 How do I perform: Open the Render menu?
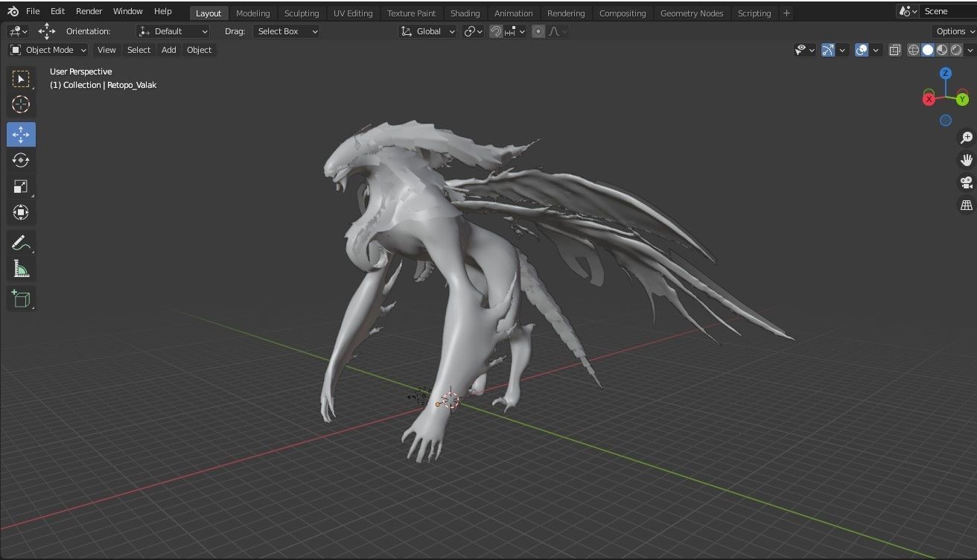[89, 11]
